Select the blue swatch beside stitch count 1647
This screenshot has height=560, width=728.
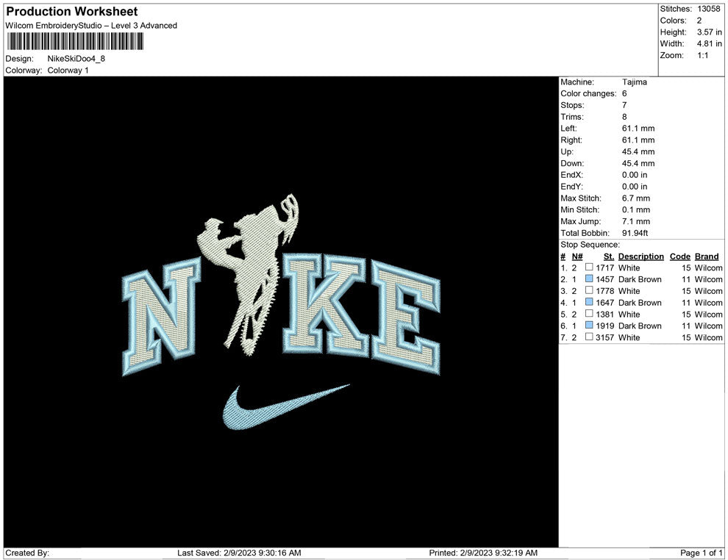589,302
